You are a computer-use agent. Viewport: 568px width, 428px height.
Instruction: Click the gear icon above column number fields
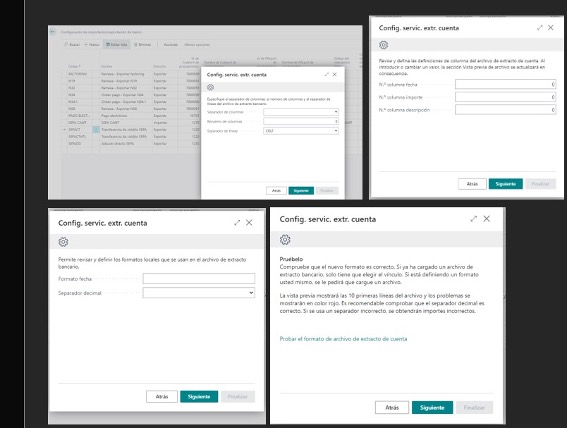point(383,45)
